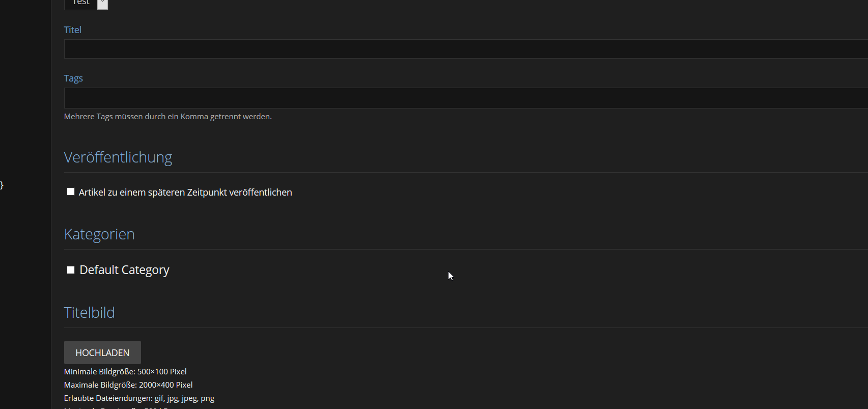
Task: Click the closing curly brace at left edge
Action: point(2,185)
